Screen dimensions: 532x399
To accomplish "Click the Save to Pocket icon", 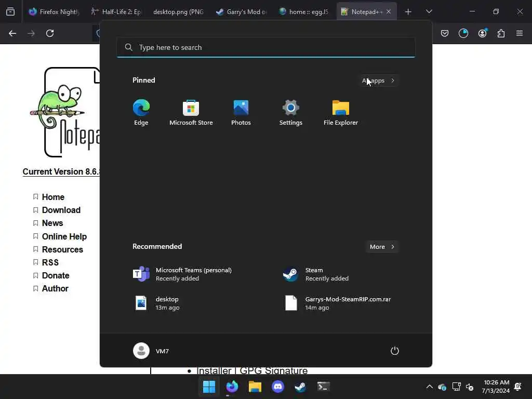I will coord(445,33).
